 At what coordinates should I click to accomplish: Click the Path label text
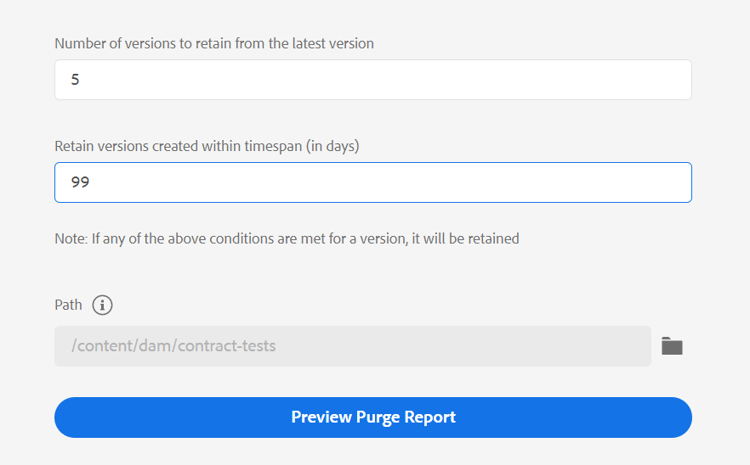point(68,305)
